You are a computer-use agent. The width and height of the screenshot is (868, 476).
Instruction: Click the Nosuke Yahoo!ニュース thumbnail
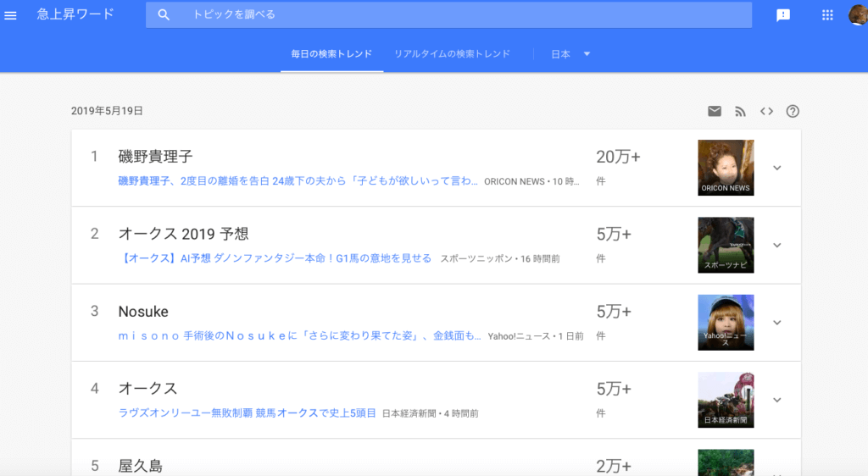(x=726, y=323)
